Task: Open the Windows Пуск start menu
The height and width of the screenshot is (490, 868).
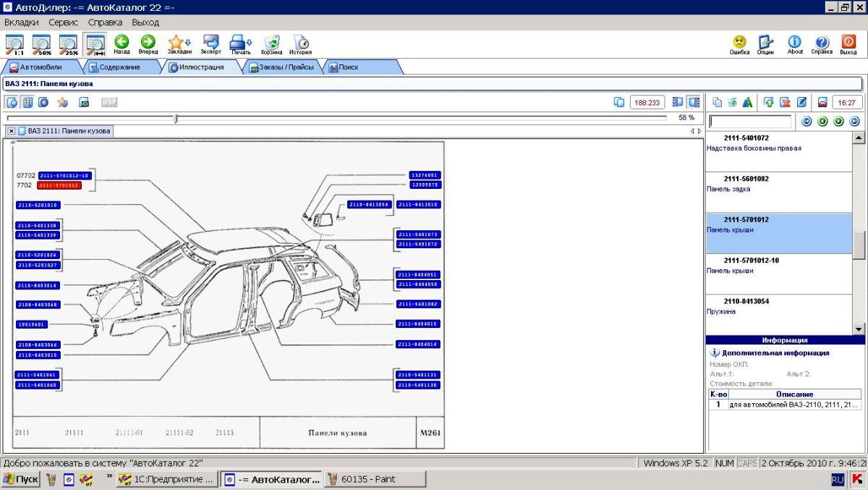Action: pos(20,479)
